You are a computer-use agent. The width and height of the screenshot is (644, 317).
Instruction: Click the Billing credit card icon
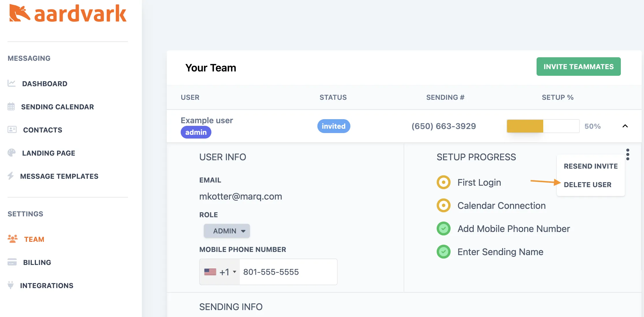coord(12,262)
